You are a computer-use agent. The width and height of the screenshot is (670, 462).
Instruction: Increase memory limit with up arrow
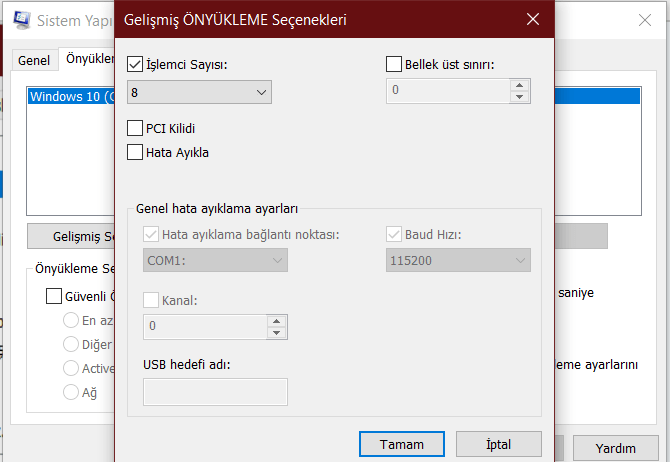(x=519, y=86)
